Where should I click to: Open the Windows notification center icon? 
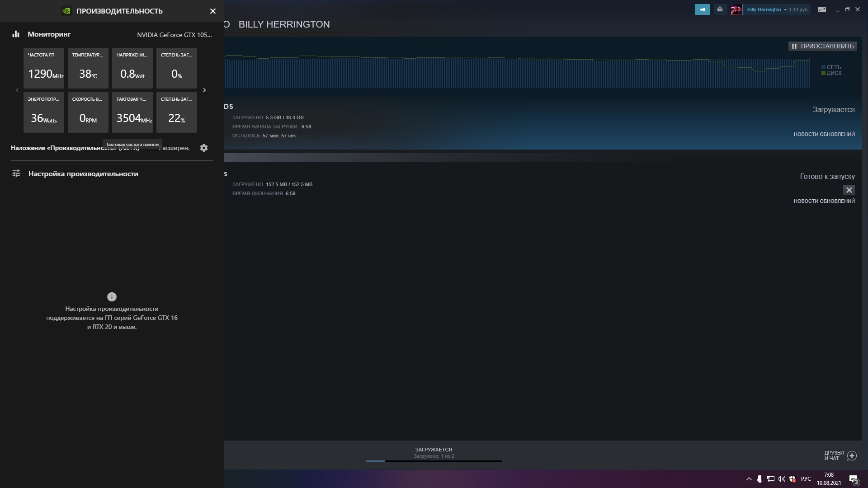click(853, 479)
